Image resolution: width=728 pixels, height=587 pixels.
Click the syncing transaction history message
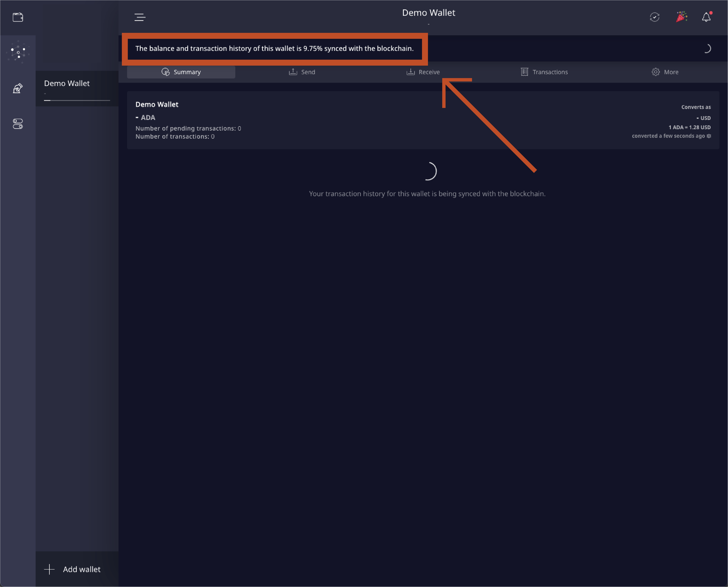point(427,194)
